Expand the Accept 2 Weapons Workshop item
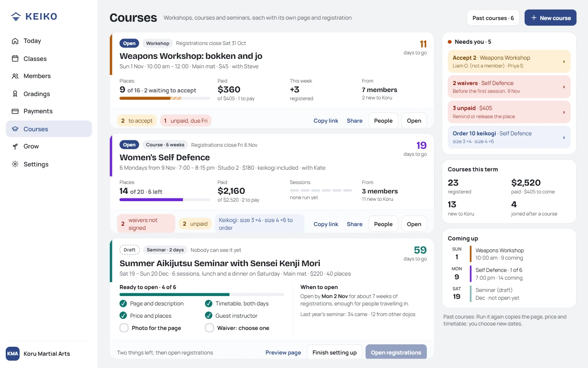 click(509, 61)
